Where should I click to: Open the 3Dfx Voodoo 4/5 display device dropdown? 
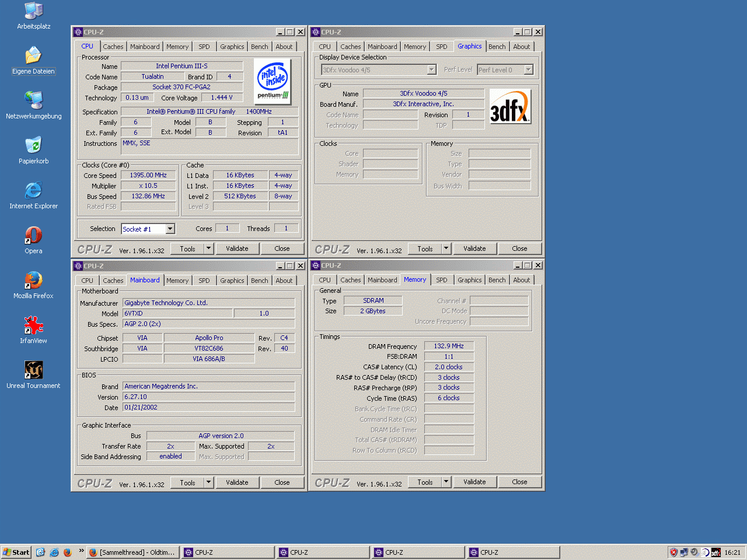click(x=432, y=70)
